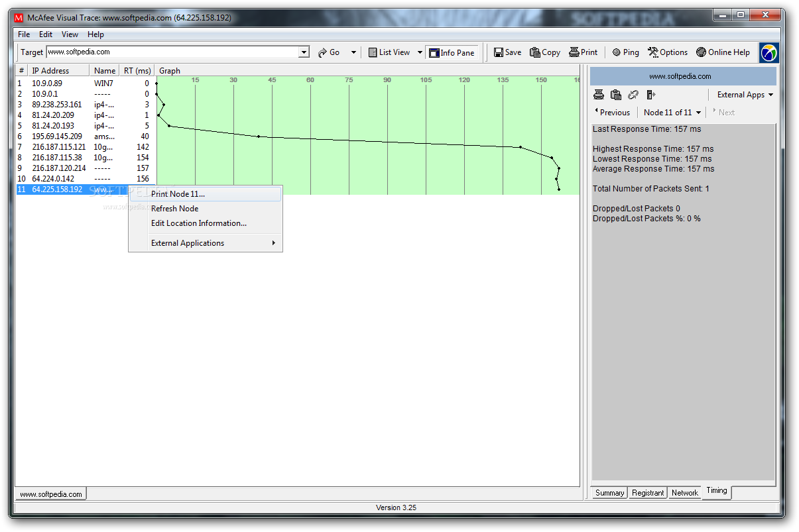Open Online Help
Image resolution: width=799 pixels, height=532 pixels.
click(723, 52)
